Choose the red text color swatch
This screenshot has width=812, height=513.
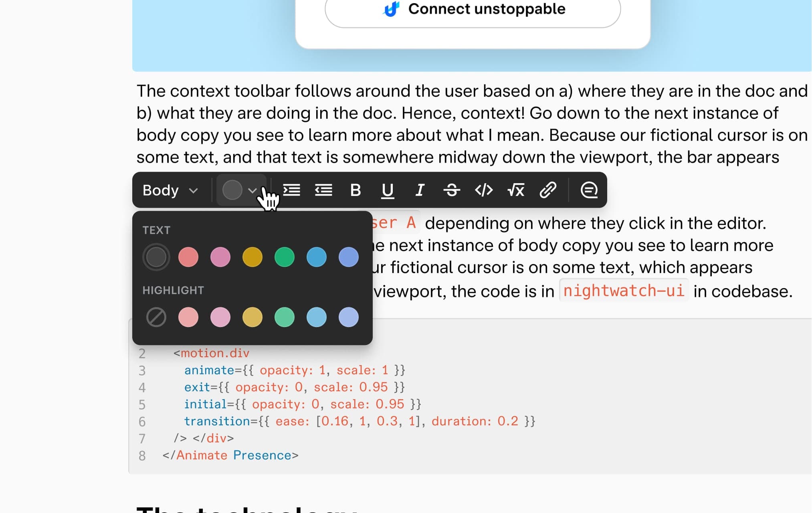point(188,257)
